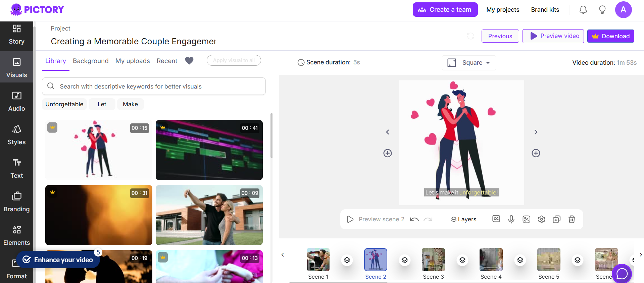
Task: Click the Preview video button
Action: pyautogui.click(x=553, y=36)
